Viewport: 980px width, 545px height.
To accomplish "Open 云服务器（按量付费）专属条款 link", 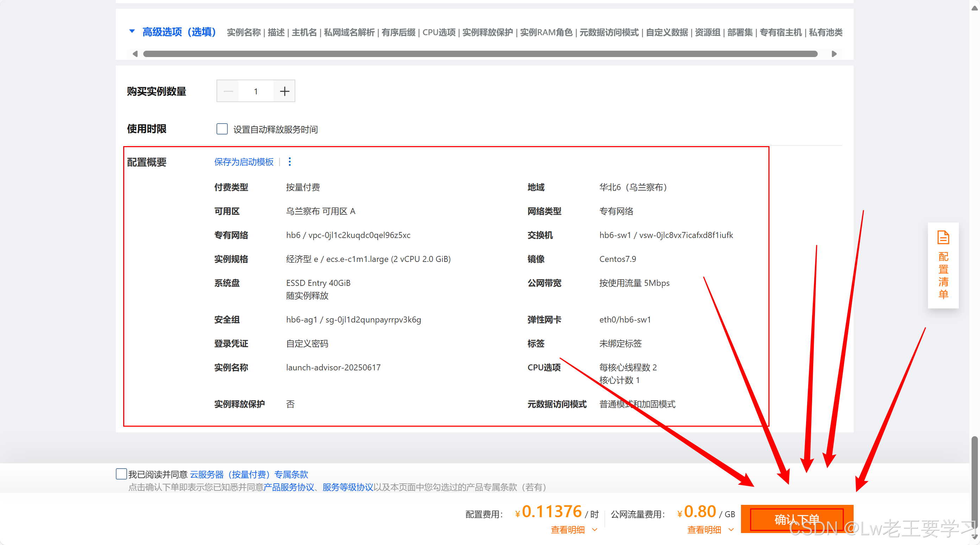I will (x=249, y=475).
